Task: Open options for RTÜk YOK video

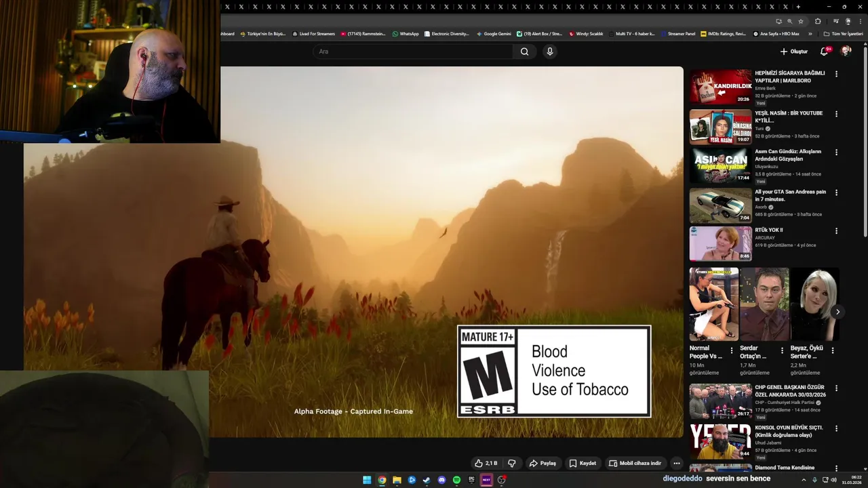Action: (836, 230)
